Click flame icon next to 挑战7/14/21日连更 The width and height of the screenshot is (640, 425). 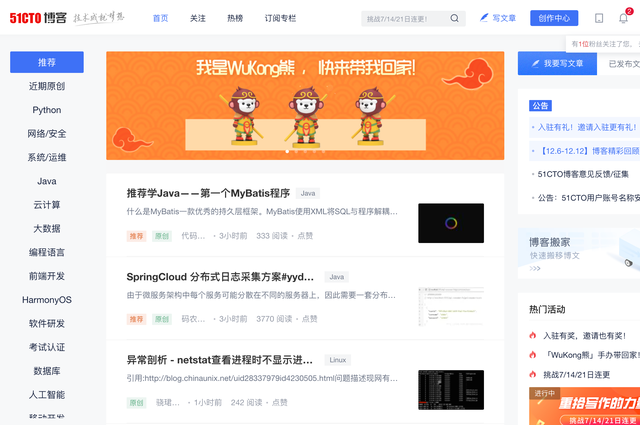point(533,374)
